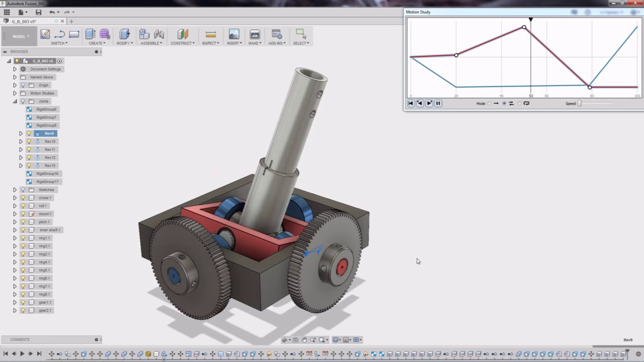Choose the Extrude tool in Create
Viewport: 644px width, 362px height.
[x=91, y=34]
